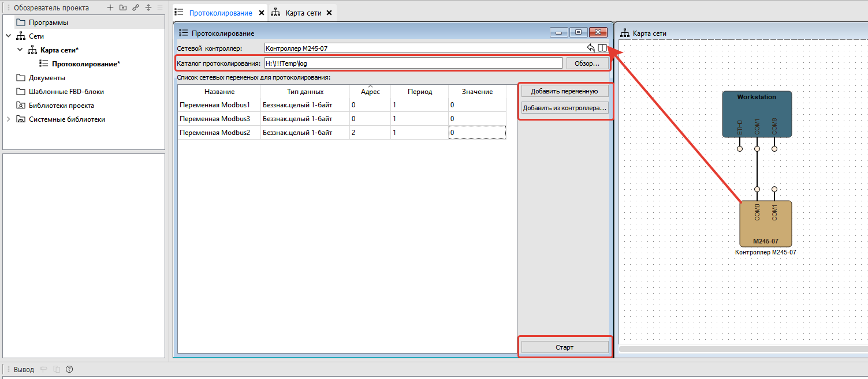Click Добавить из контроллера button
Screen dimensions: 868x379
564,108
